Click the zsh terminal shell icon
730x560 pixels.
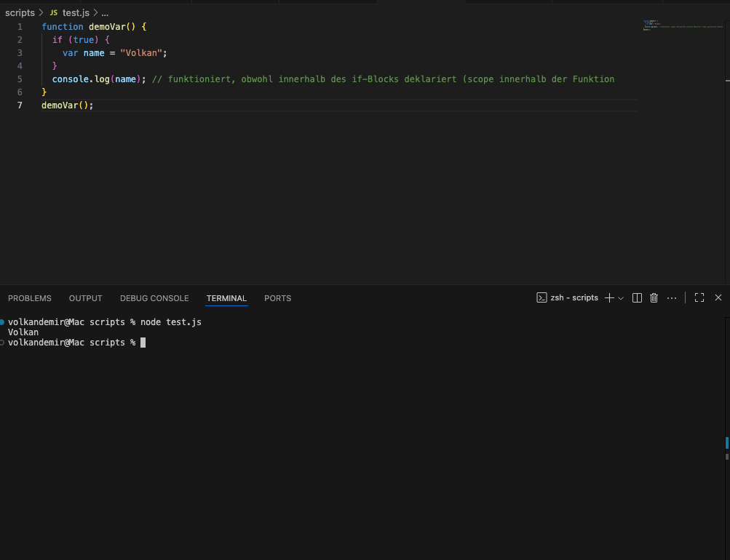(541, 297)
